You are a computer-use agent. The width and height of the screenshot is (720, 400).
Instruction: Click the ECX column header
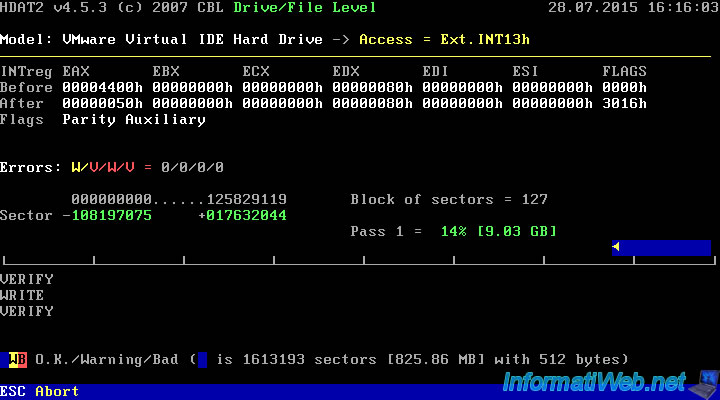tap(256, 72)
